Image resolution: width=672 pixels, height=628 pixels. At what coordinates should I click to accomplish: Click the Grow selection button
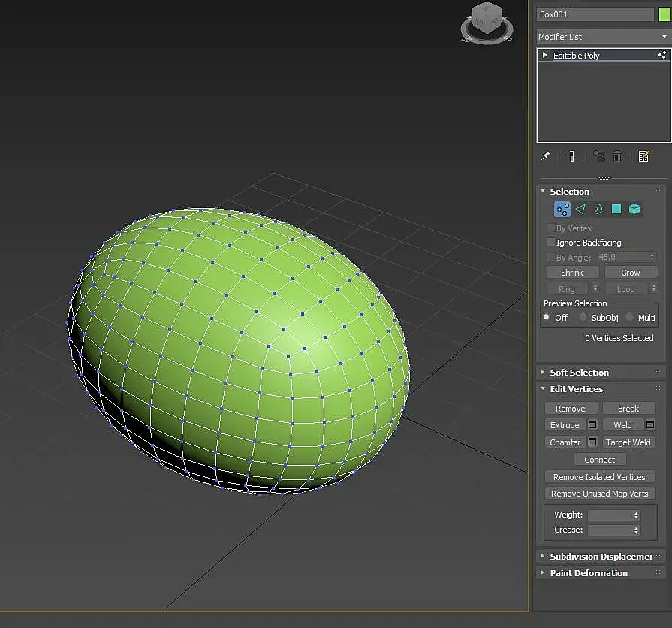click(630, 273)
